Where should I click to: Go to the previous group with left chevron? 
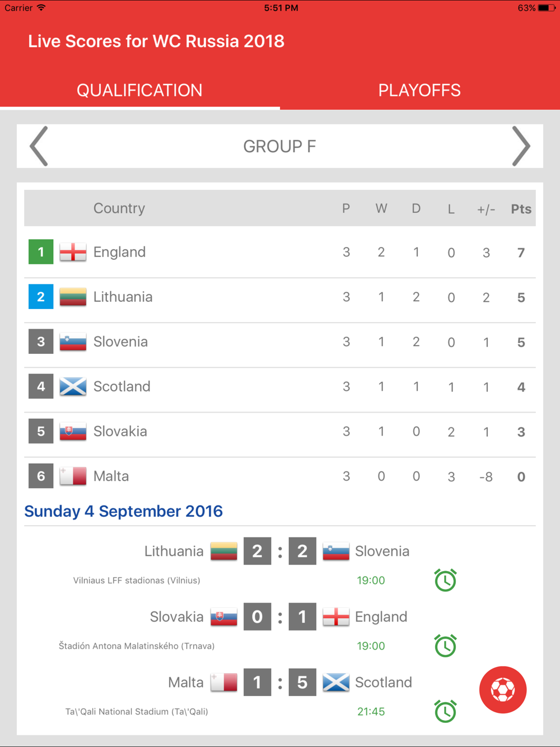point(39,146)
